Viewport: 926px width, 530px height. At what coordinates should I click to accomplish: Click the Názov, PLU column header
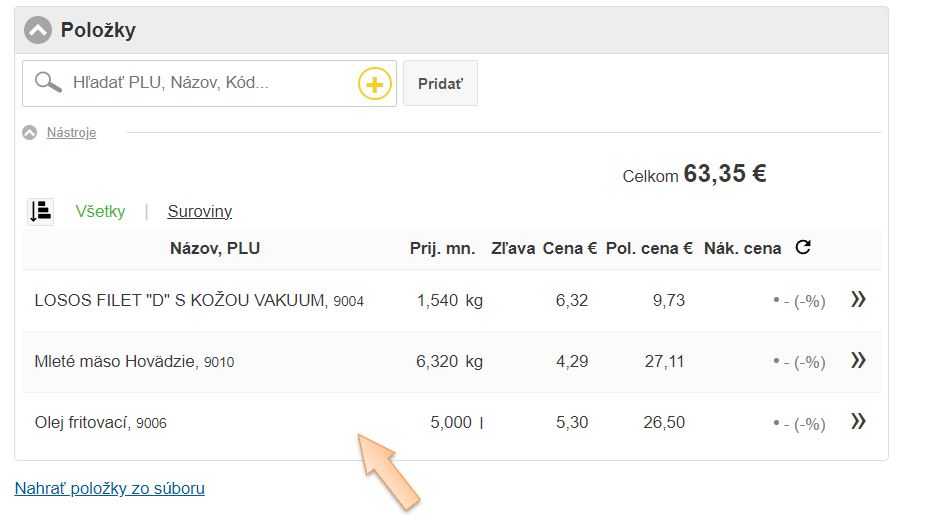[215, 248]
